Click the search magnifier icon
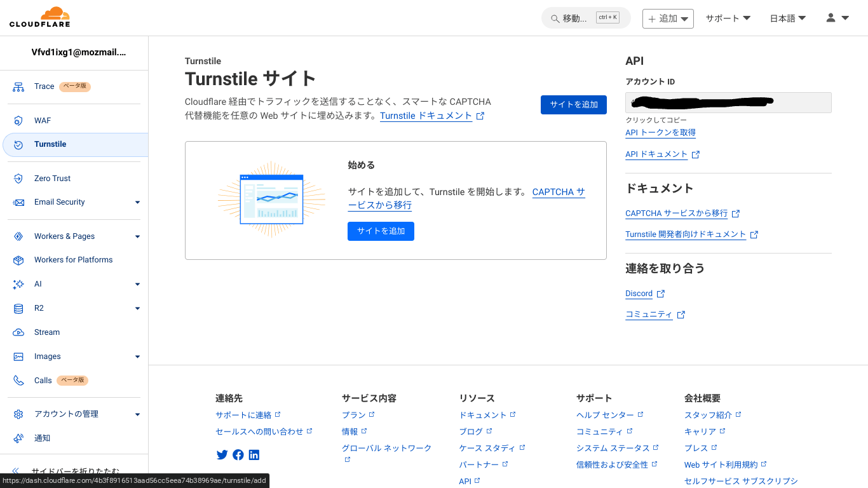 tap(555, 19)
